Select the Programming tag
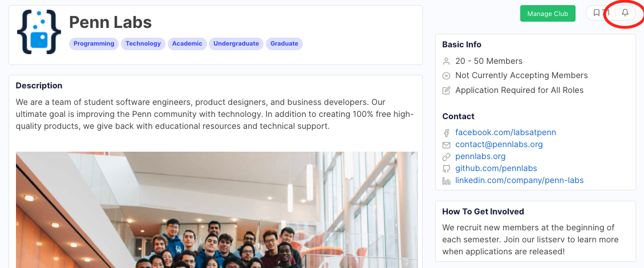This screenshot has height=268, width=644. (x=94, y=44)
